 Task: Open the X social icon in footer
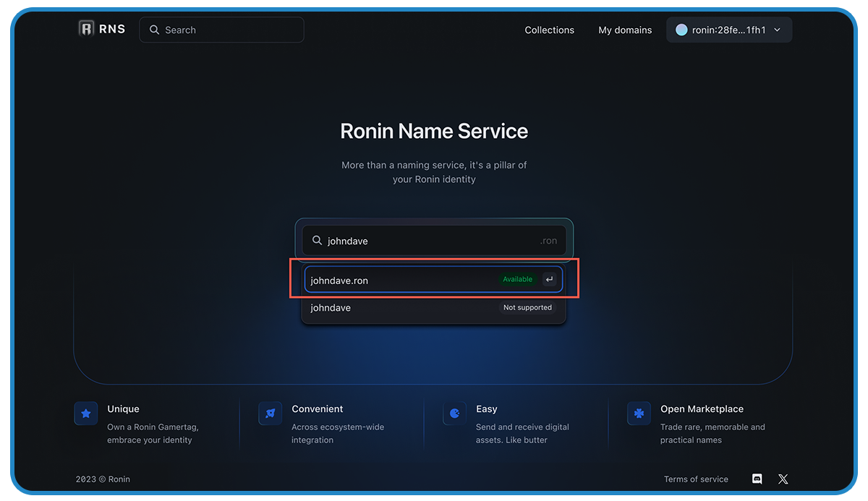(783, 479)
